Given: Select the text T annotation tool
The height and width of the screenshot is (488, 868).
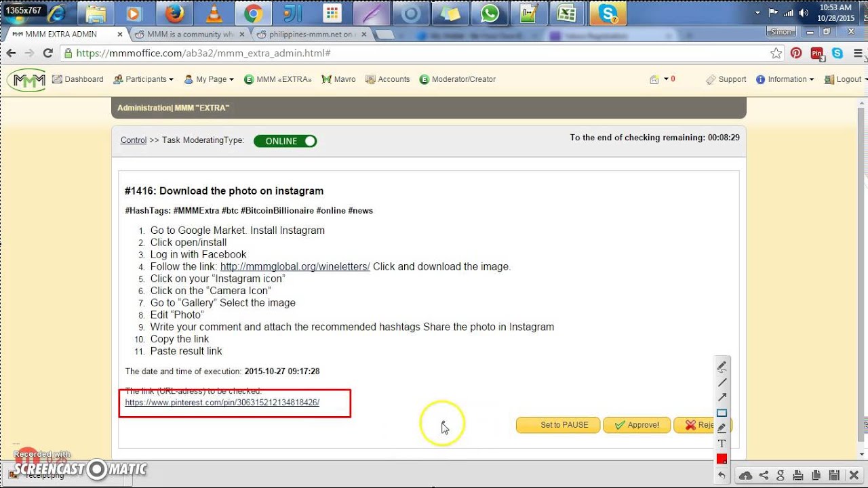Looking at the screenshot, I should pyautogui.click(x=722, y=443).
